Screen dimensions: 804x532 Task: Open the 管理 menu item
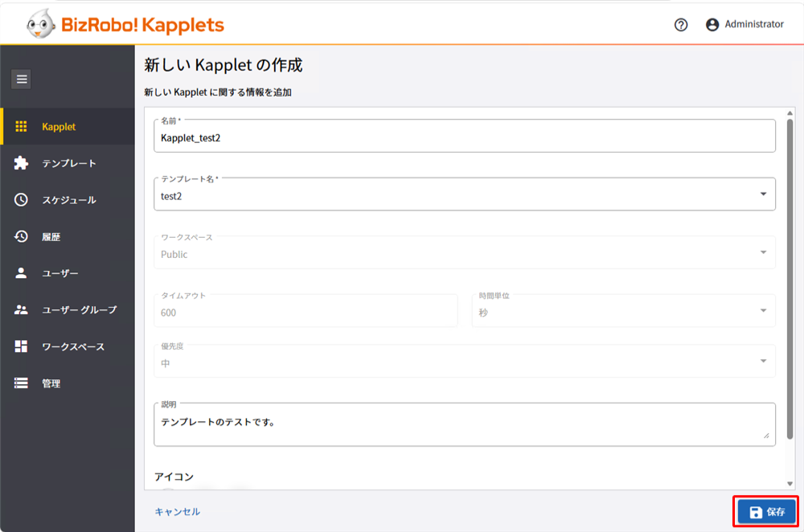(x=68, y=383)
